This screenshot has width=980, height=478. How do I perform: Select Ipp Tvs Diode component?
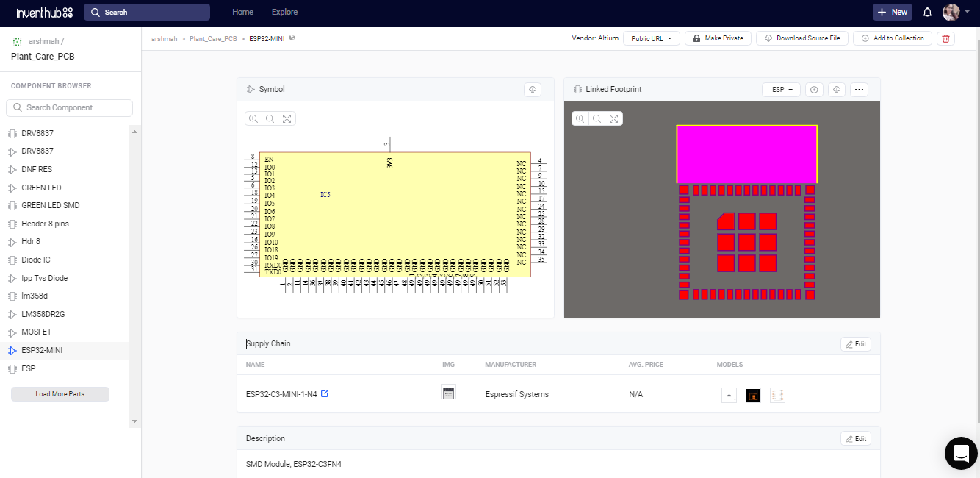coord(65,278)
